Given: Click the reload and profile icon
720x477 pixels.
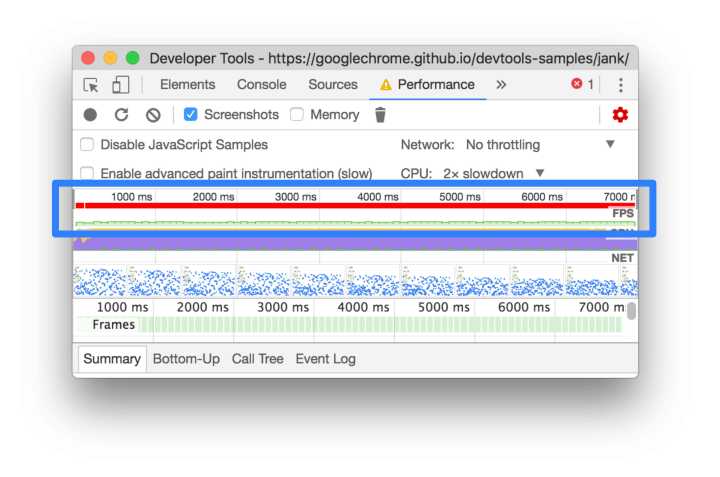Looking at the screenshot, I should pyautogui.click(x=121, y=114).
